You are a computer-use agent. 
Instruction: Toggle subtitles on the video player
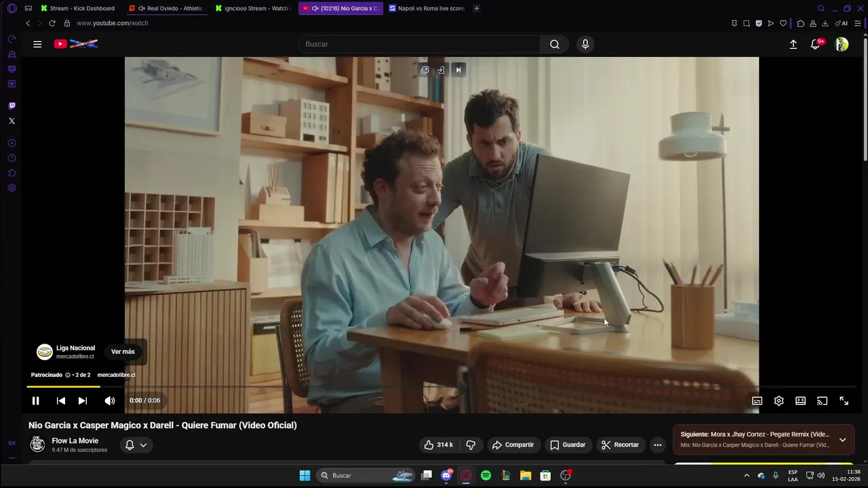click(x=757, y=401)
